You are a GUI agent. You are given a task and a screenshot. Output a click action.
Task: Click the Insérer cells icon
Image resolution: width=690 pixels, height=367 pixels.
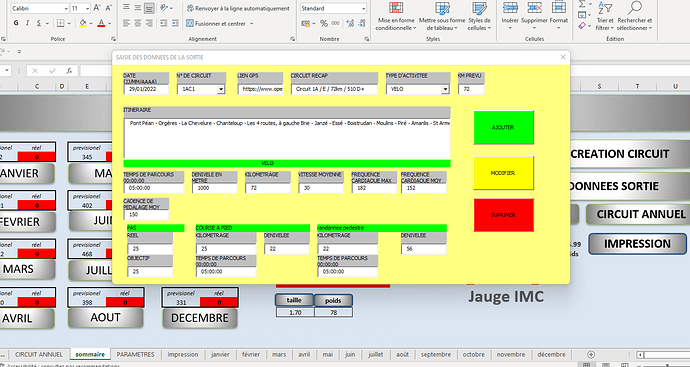point(510,8)
